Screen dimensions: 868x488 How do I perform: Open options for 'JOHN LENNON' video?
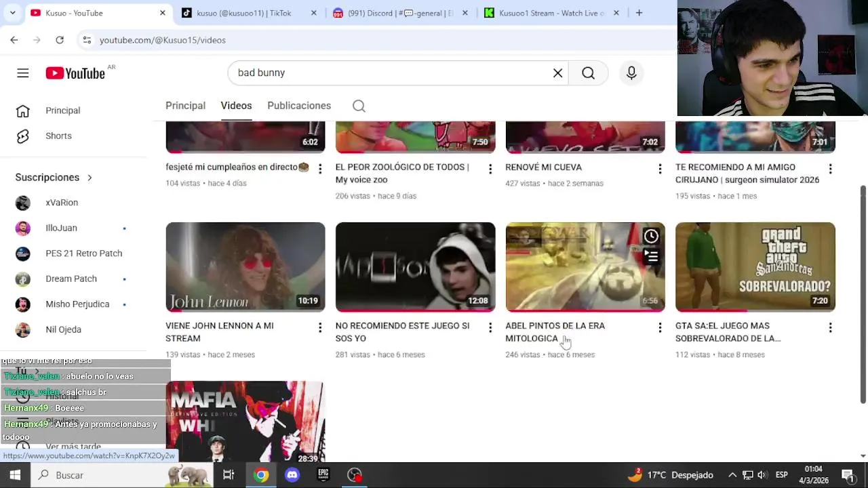(x=320, y=327)
